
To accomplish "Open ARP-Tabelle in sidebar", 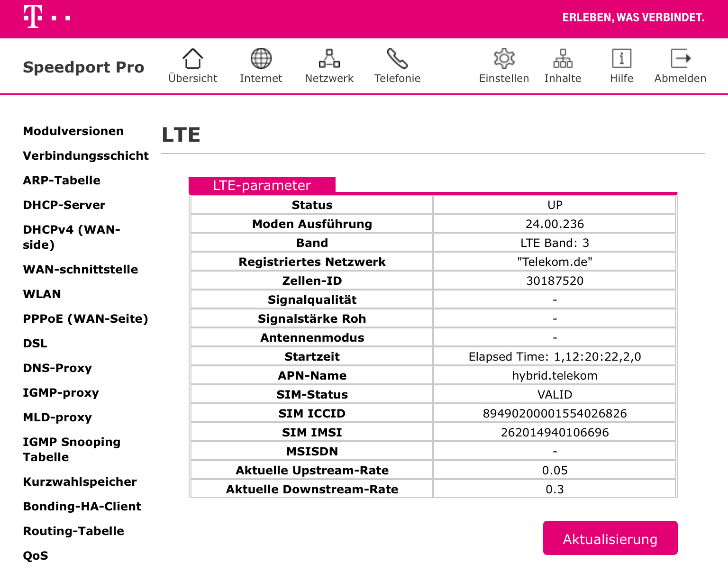I will point(62,181).
